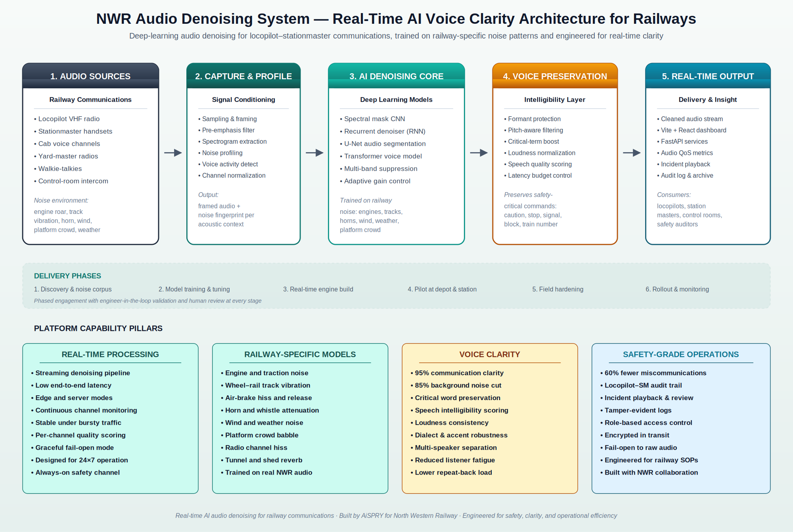This screenshot has height=532, width=793.
Task: Click 'Formant protection' item
Action: 532,119
